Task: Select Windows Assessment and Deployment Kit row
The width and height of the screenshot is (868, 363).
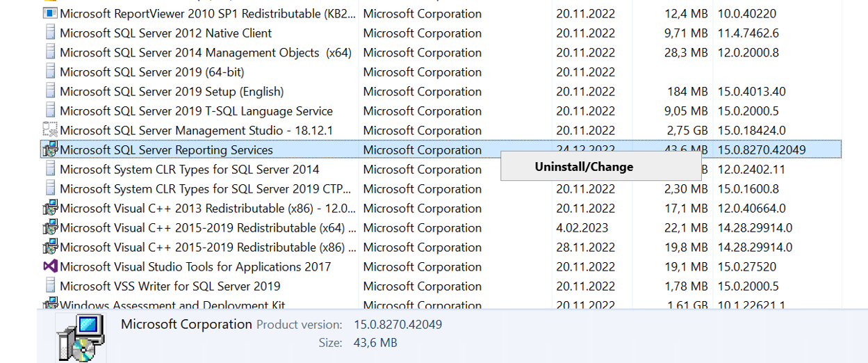Action: pos(441,305)
